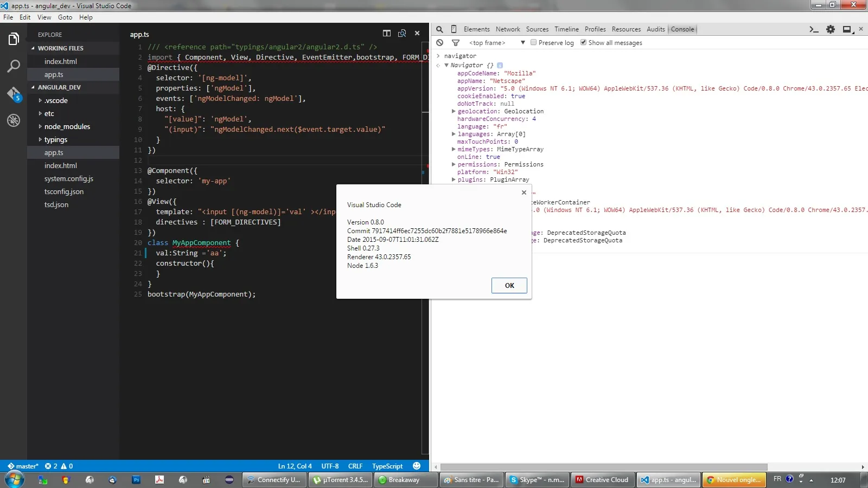Switch to the Sources tab in DevTools
Screen dimensions: 868x488
point(537,29)
